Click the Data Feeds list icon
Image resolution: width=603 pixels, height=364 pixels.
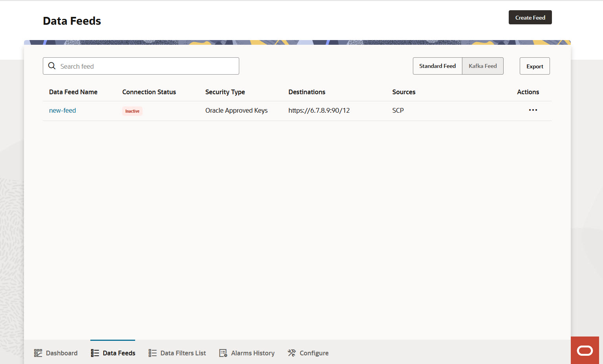[95, 353]
